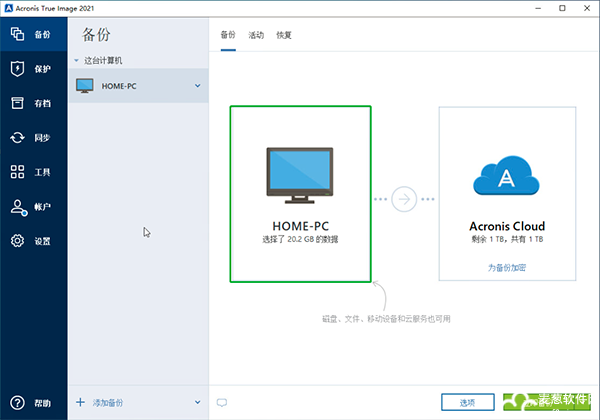Open dropdown arrow next to 添加备份
Image resolution: width=600 pixels, height=420 pixels.
click(x=198, y=403)
